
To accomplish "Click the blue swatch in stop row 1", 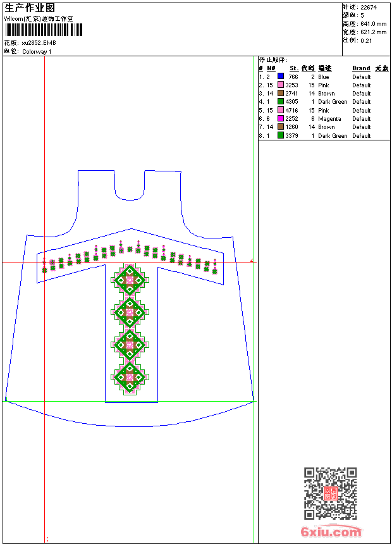I will point(281,77).
